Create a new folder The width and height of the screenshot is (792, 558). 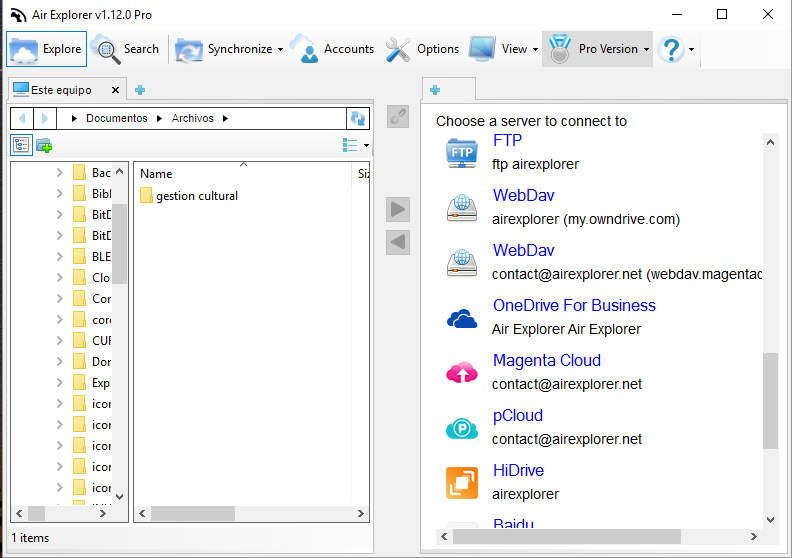pyautogui.click(x=44, y=145)
